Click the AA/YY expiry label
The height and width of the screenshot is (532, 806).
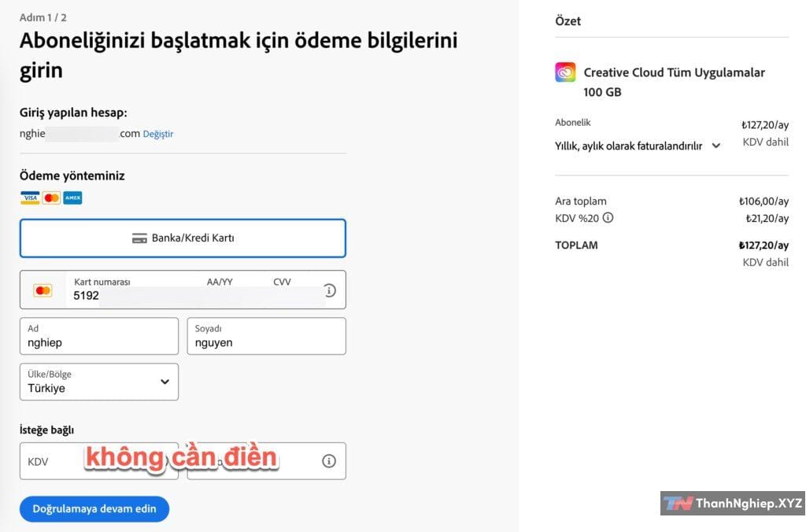pyautogui.click(x=220, y=283)
